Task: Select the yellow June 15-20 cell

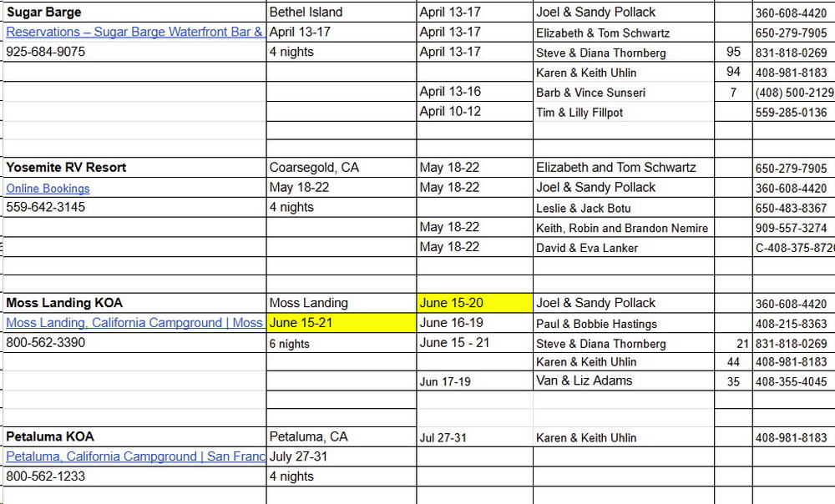Action: pos(474,303)
